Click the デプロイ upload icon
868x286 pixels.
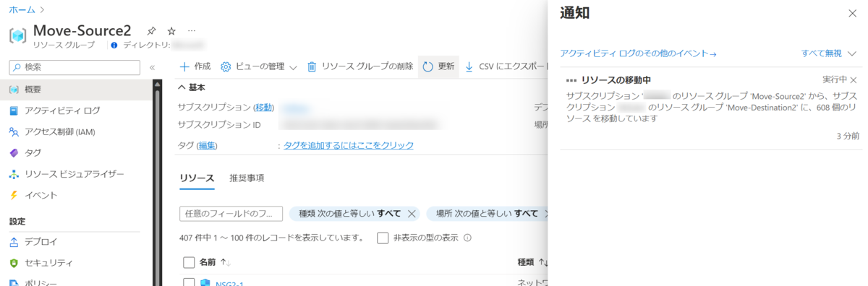pyautogui.click(x=14, y=242)
